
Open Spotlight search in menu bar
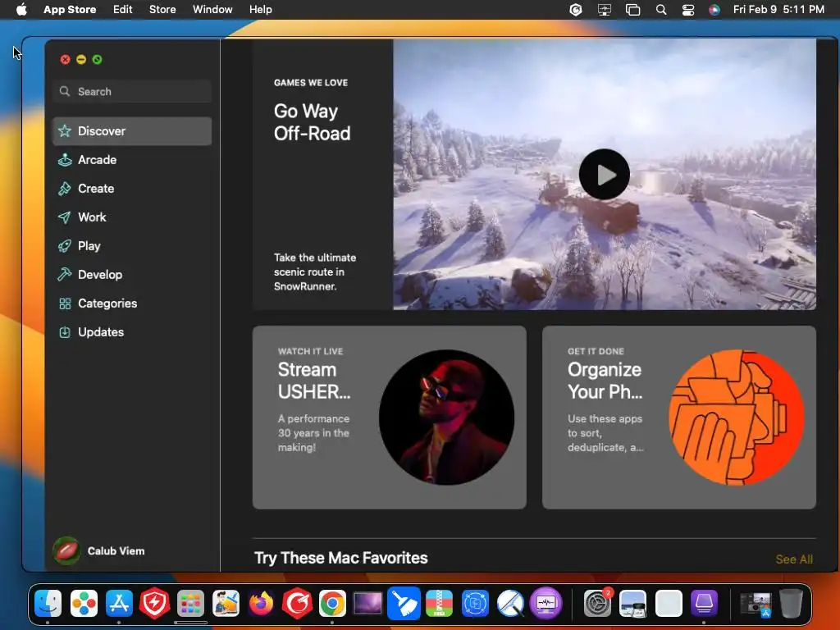661,10
